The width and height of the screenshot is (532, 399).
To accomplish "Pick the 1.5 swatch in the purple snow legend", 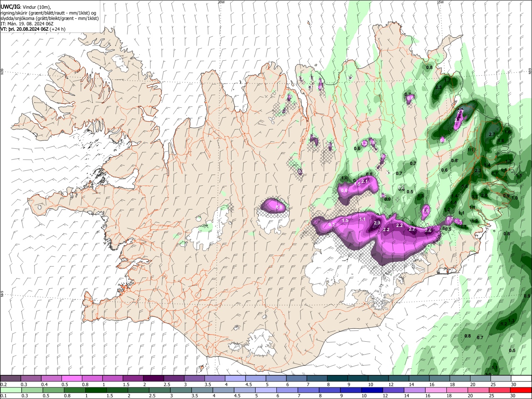I will pyautogui.click(x=133, y=378).
